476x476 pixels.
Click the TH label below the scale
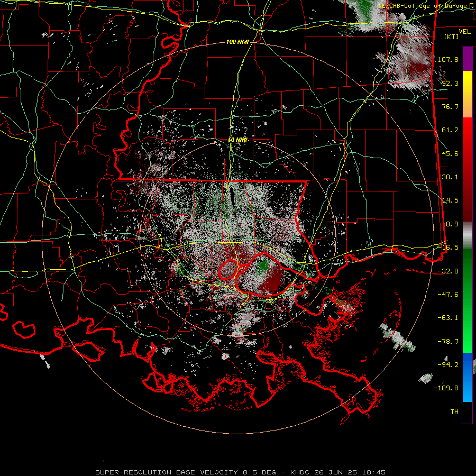[x=454, y=412]
